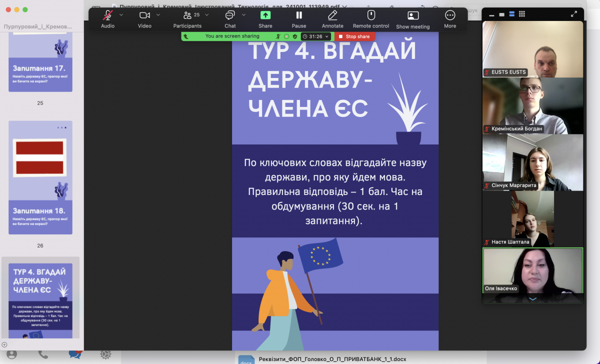
Task: Open the messaging app icon in the dock
Action: tap(75, 354)
